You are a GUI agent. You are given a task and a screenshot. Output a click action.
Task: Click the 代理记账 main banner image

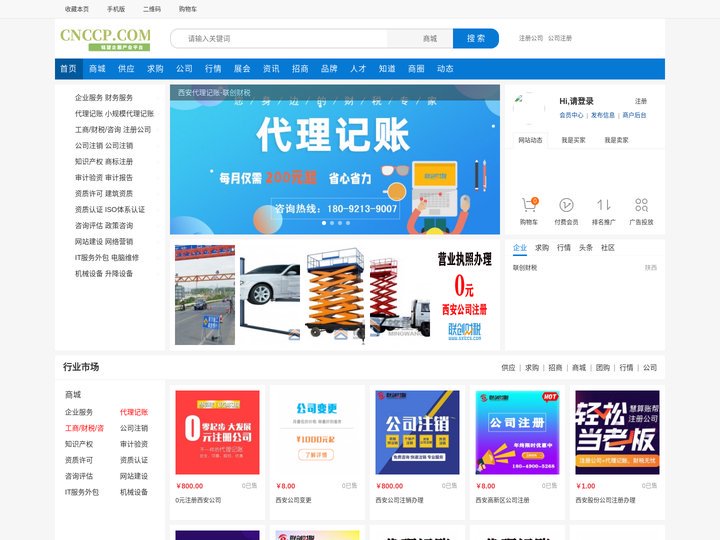pos(335,159)
